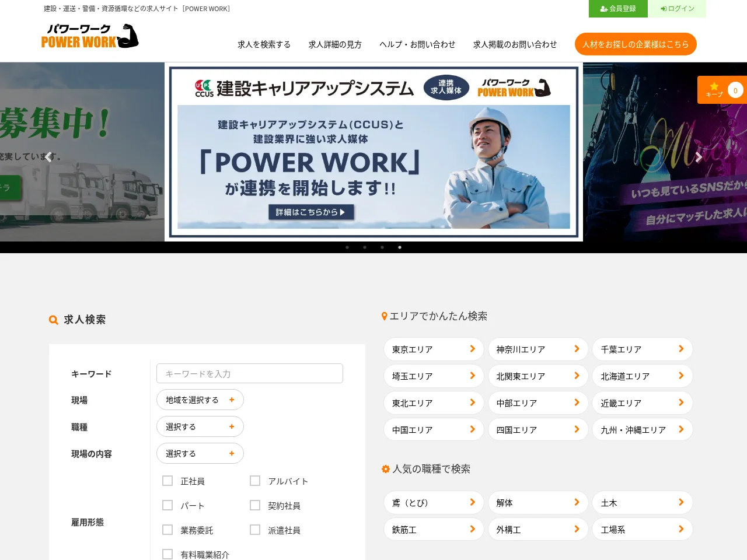The height and width of the screenshot is (560, 747).
Task: Check the 派遣社員 checkbox
Action: (255, 530)
